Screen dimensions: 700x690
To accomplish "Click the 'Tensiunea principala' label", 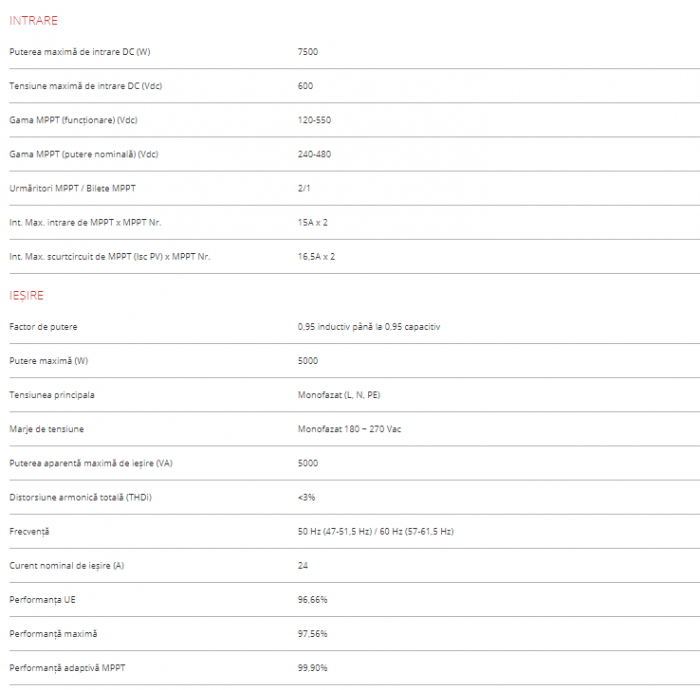I will (52, 395).
